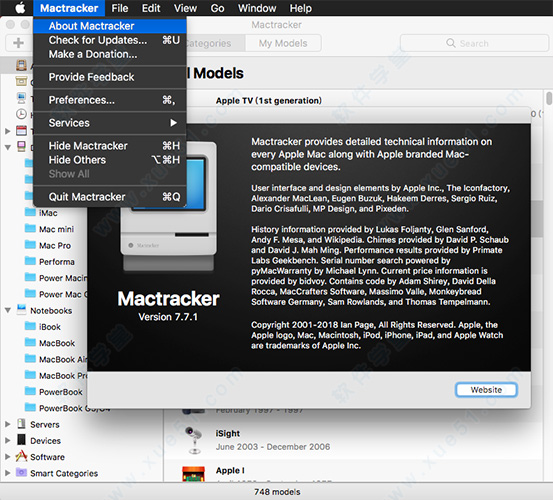Click the PowerBook folder icon
This screenshot has width=553, height=500.
click(30, 391)
